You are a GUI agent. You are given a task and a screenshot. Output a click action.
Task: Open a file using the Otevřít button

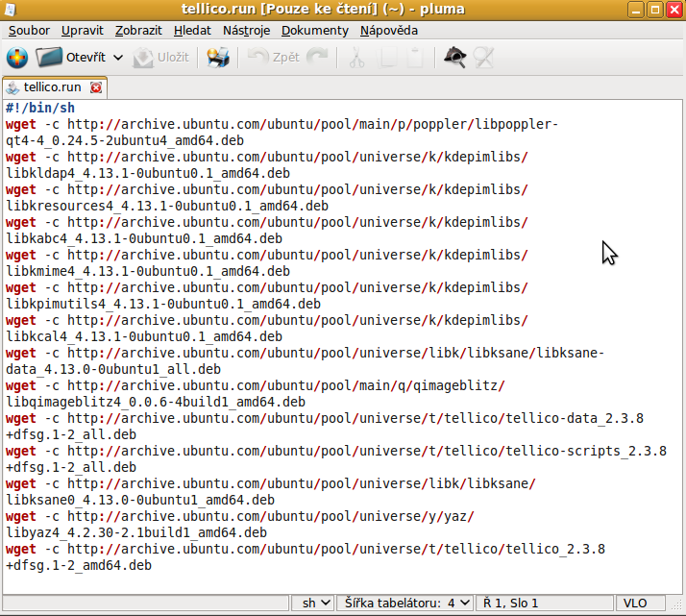pyautogui.click(x=70, y=58)
